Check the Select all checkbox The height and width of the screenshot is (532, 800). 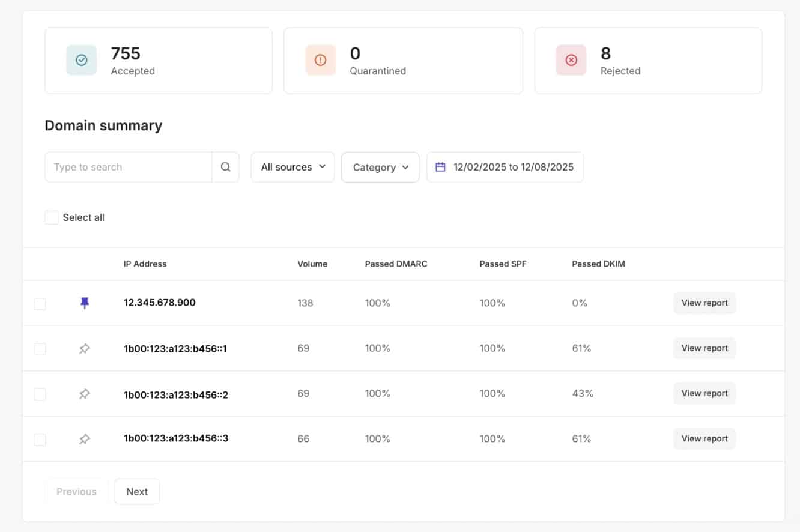pyautogui.click(x=52, y=217)
